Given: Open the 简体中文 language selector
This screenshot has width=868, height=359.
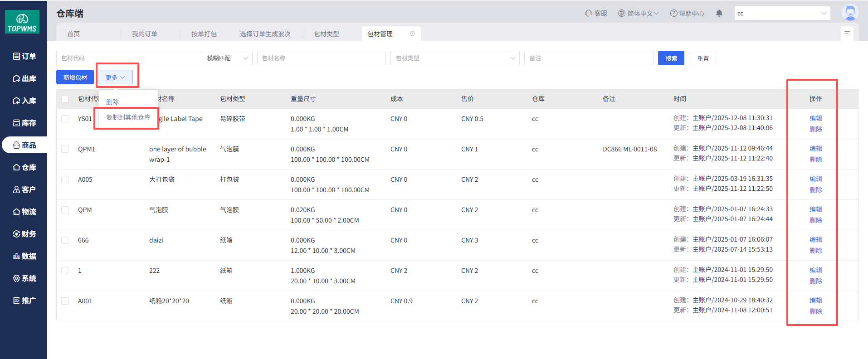Looking at the screenshot, I should 638,14.
